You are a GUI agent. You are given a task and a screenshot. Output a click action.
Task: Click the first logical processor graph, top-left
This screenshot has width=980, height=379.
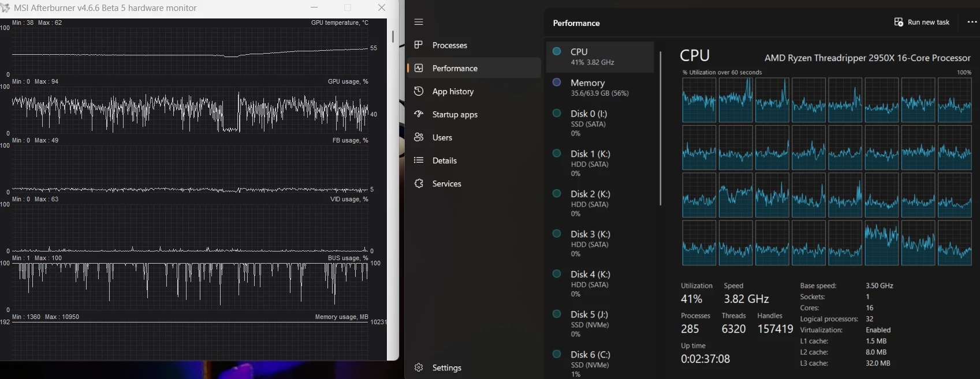[x=699, y=100]
